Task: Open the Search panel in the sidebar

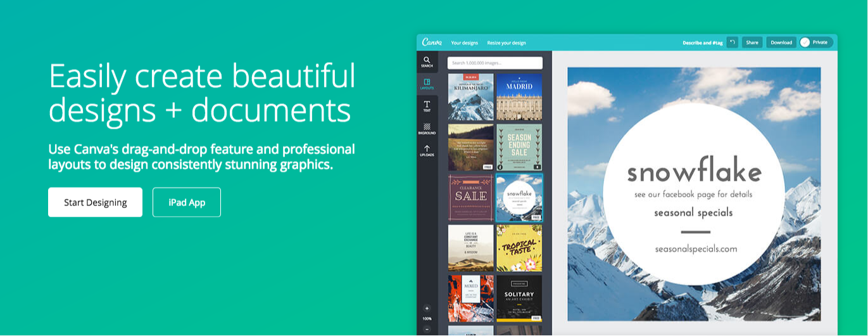Action: (427, 62)
